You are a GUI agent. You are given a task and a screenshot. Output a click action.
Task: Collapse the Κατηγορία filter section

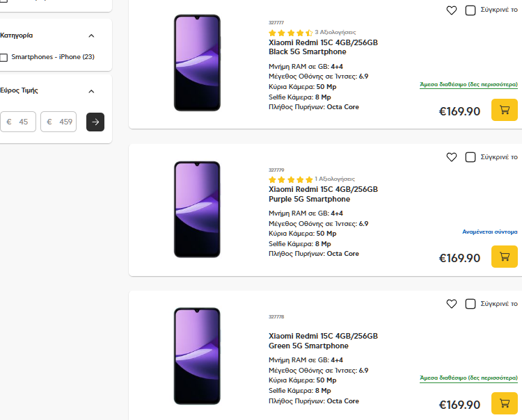coord(91,35)
